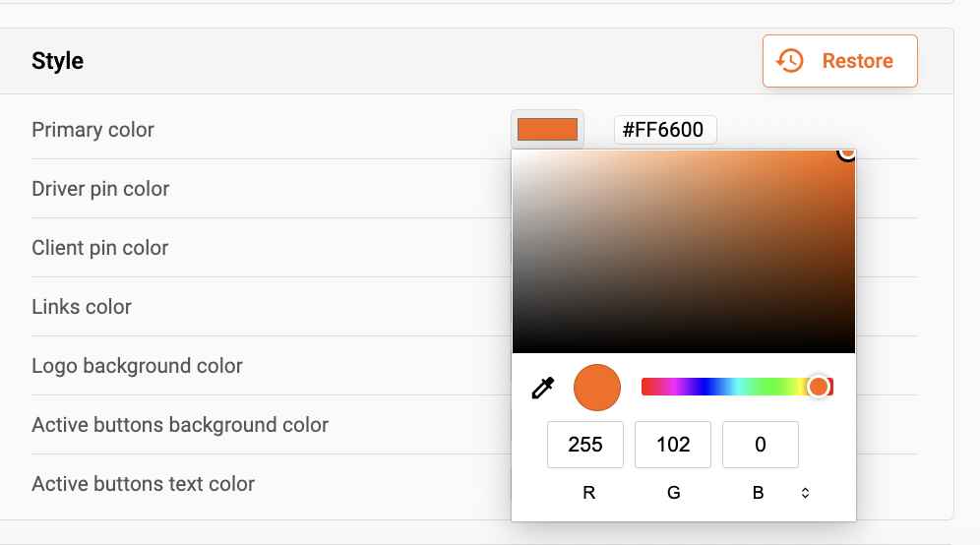The height and width of the screenshot is (545, 980).
Task: Select the Active buttons background color row
Action: tap(180, 425)
